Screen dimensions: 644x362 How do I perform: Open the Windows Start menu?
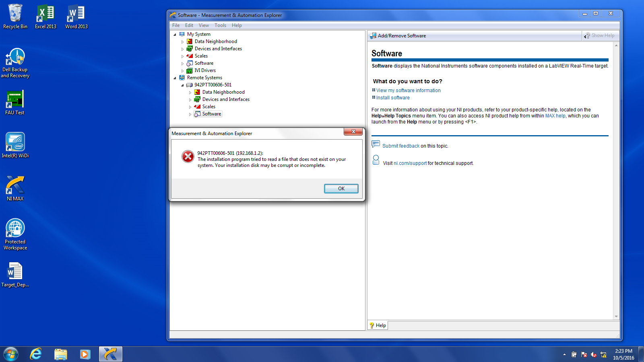11,354
